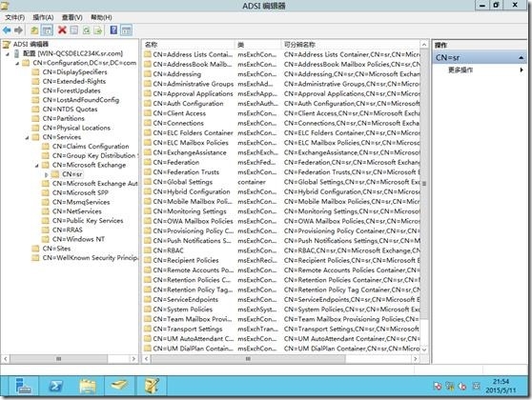Screen dimensions: 532x400
Task: Select CN=Extended-Rights in the tree
Action: (74, 81)
